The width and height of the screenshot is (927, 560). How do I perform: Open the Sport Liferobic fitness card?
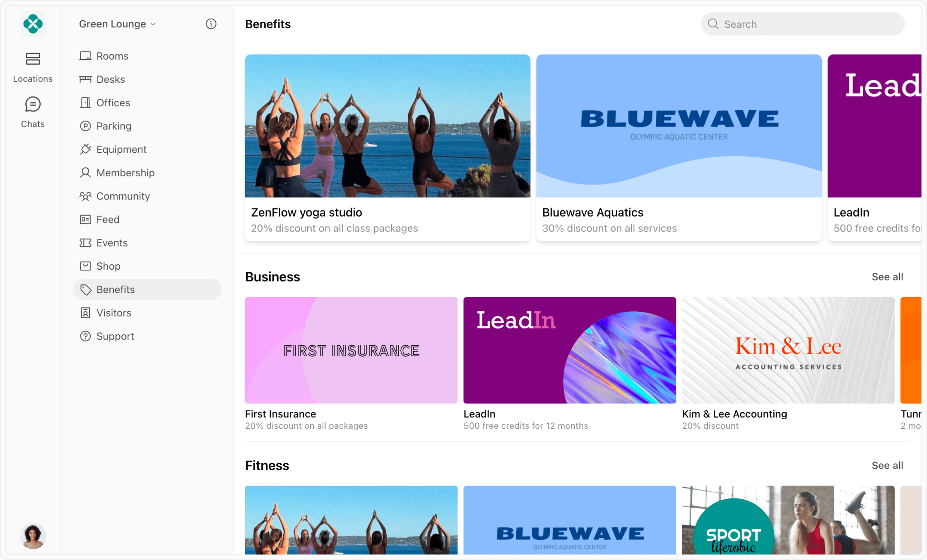788,520
